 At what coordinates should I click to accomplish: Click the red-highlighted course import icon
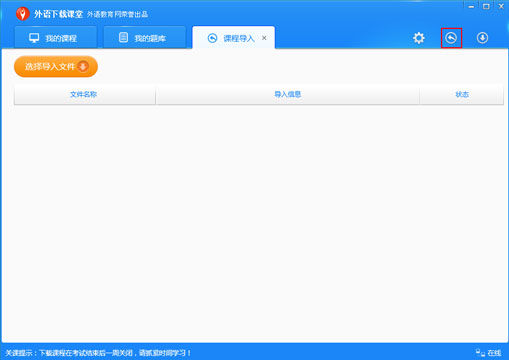click(x=451, y=38)
